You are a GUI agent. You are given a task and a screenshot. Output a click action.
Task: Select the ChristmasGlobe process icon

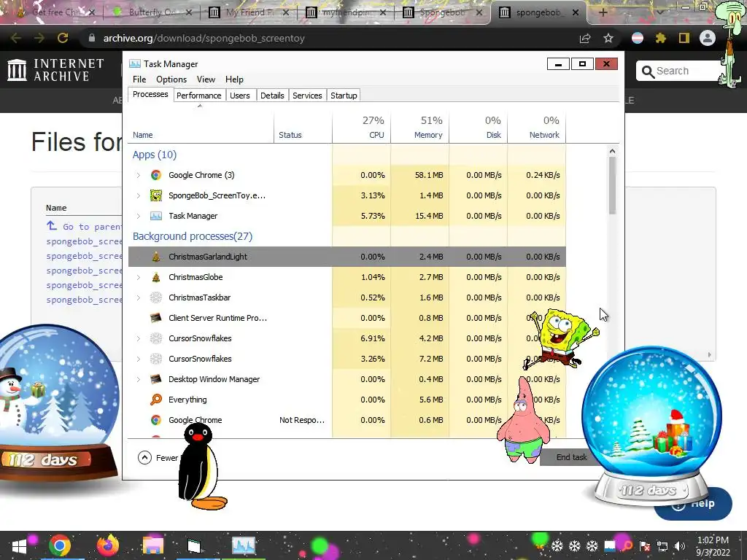pyautogui.click(x=156, y=277)
